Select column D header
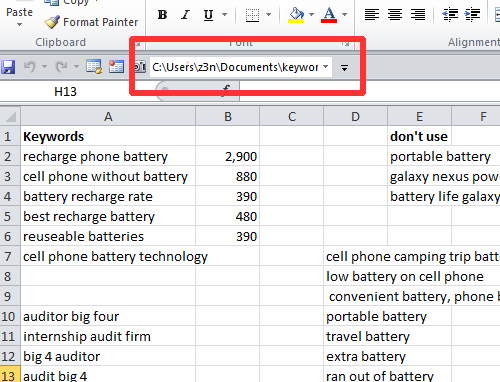The width and height of the screenshot is (500, 382). pos(356,117)
